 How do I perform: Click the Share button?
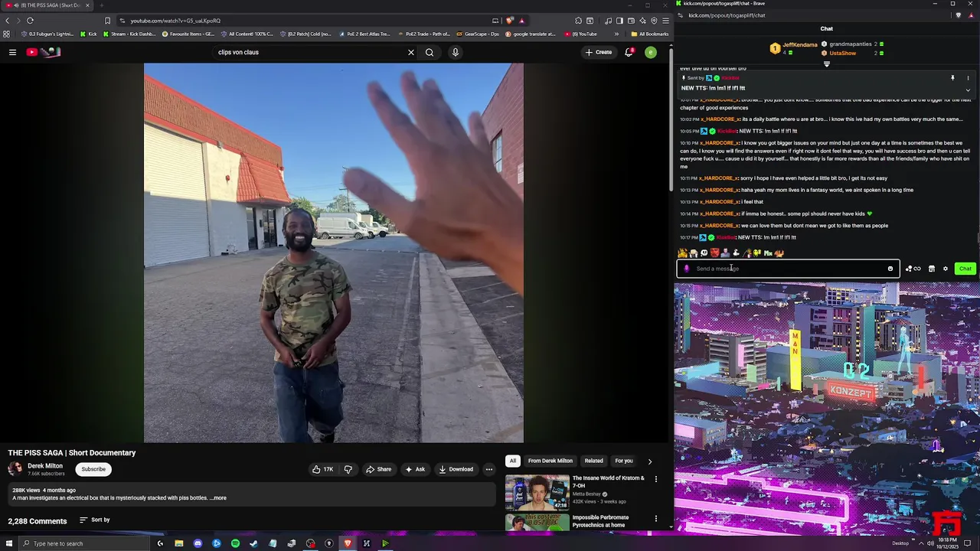point(378,469)
